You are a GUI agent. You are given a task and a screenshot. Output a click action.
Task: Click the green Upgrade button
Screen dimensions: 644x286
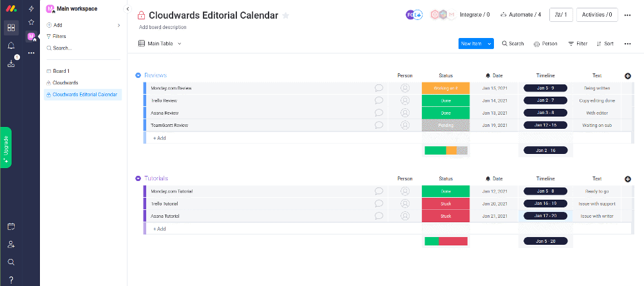6,147
